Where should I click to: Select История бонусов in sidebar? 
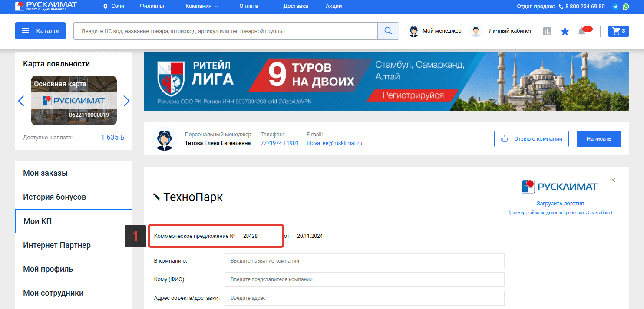click(74, 197)
